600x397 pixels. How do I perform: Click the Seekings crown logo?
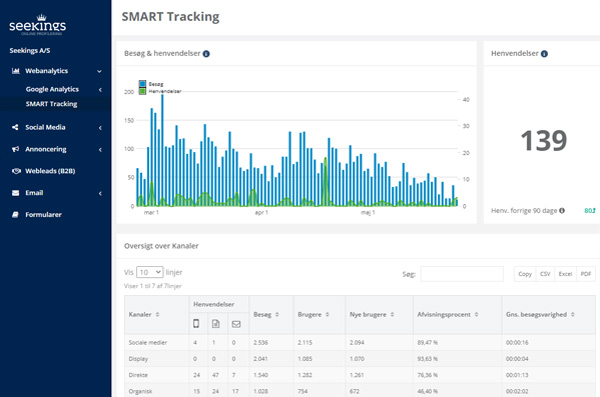(38, 25)
